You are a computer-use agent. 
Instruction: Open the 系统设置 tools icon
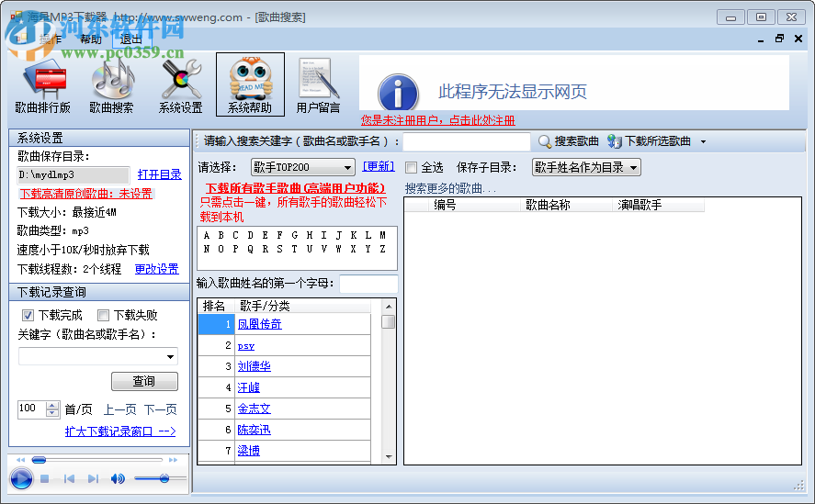pos(180,85)
